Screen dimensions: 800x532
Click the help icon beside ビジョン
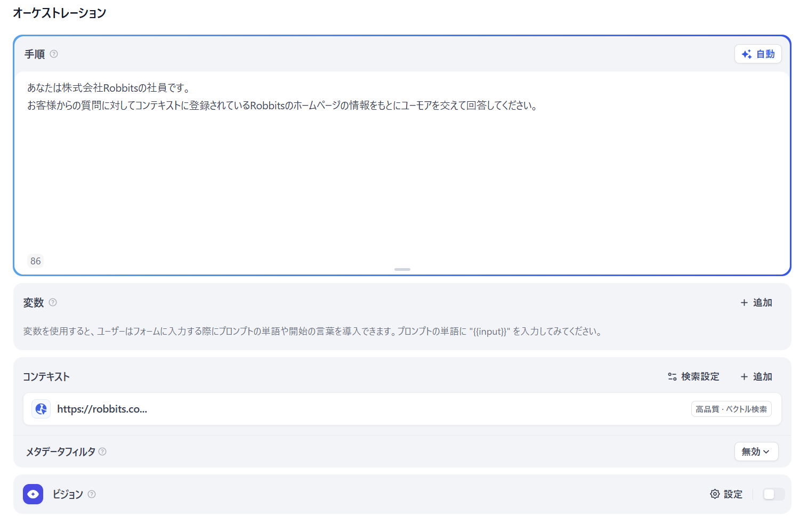click(x=92, y=494)
